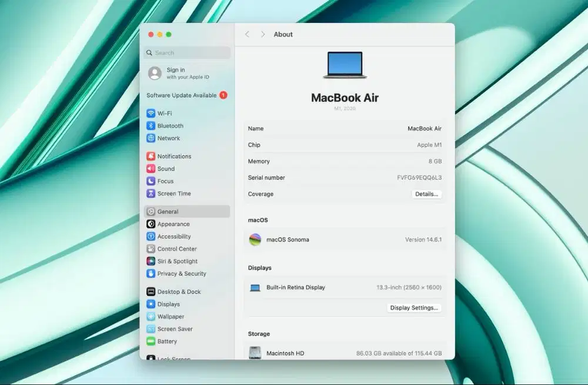Click the Macintosh HD label
588x385 pixels.
(285, 353)
